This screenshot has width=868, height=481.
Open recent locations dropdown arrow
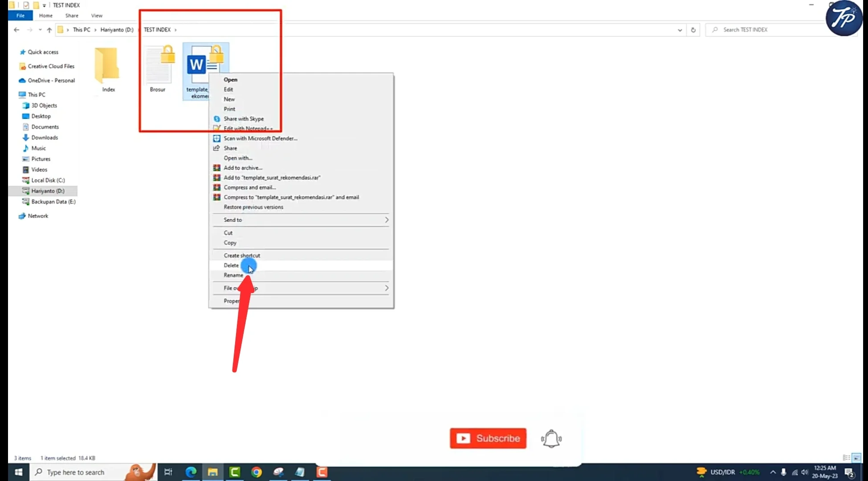click(x=40, y=30)
